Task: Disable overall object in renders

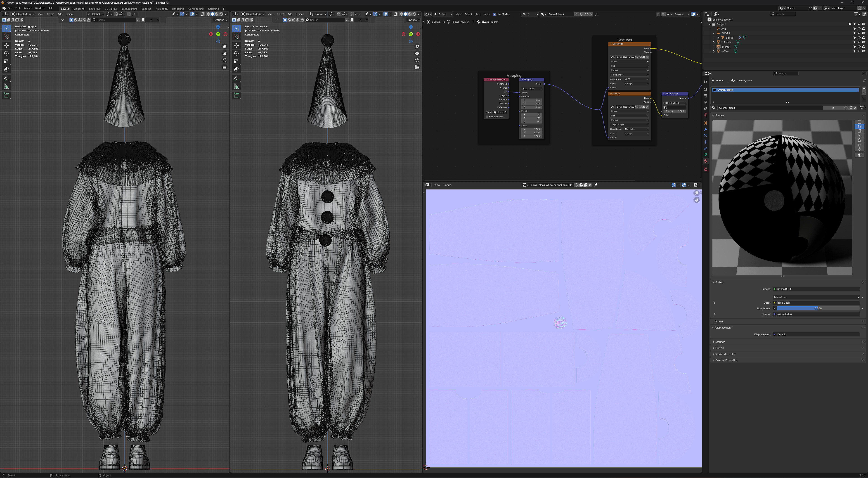Action: [x=863, y=47]
